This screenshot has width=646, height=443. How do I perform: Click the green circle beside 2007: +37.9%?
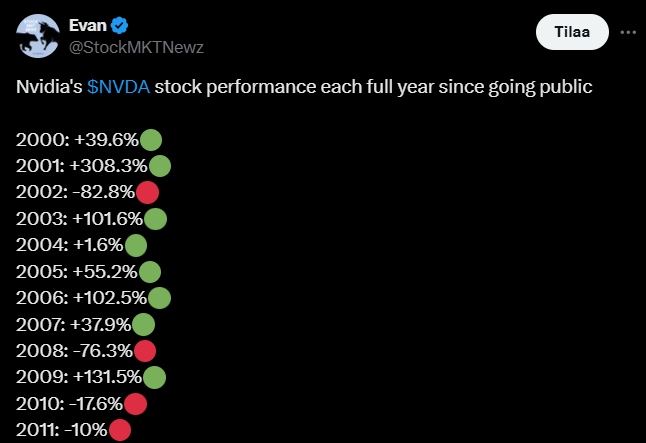click(x=143, y=325)
